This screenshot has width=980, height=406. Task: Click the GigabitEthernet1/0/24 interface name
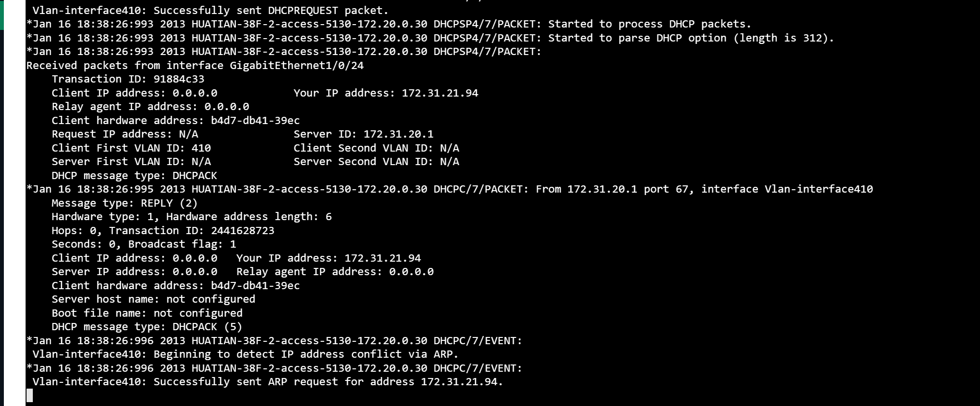pos(296,66)
